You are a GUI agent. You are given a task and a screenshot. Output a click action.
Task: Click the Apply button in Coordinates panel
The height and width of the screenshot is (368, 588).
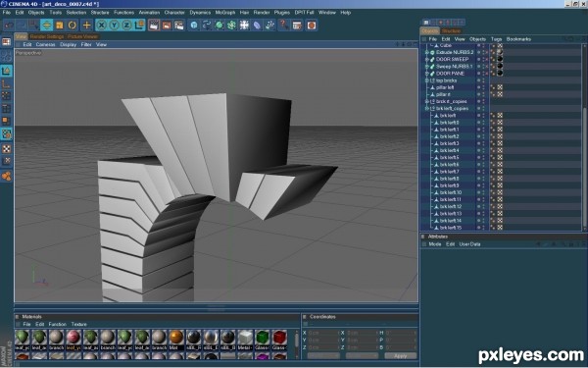click(x=401, y=355)
